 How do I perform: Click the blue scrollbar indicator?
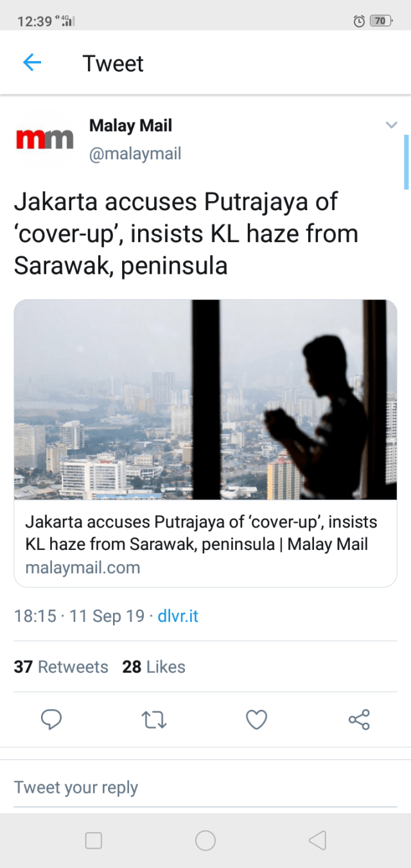(x=406, y=162)
